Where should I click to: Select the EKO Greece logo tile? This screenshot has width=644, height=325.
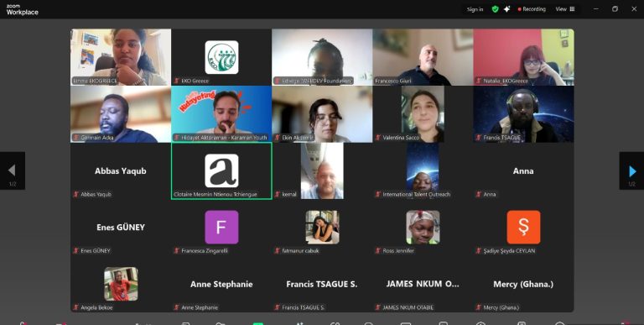(x=221, y=57)
